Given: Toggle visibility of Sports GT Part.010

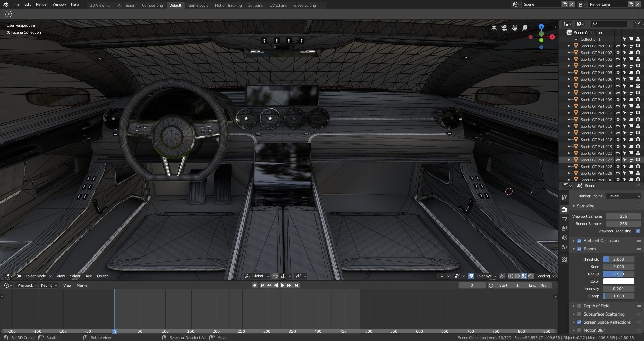Looking at the screenshot, I should (x=618, y=106).
